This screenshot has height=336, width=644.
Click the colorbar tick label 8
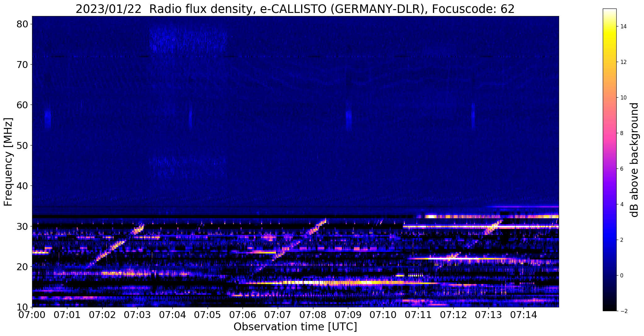tap(621, 133)
